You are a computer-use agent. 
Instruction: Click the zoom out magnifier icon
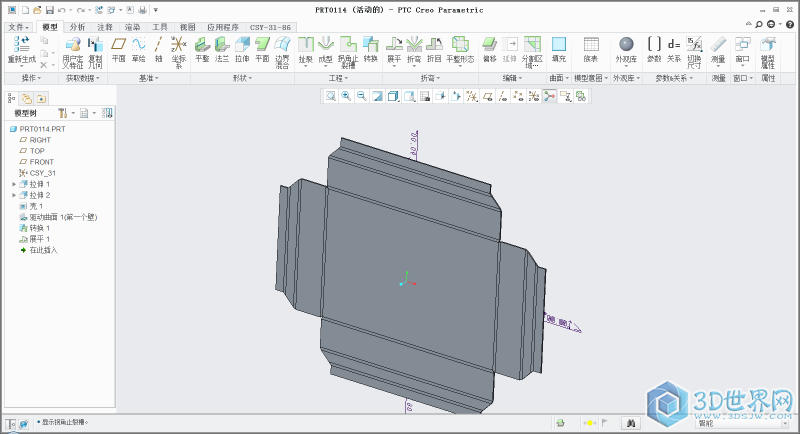click(x=362, y=96)
